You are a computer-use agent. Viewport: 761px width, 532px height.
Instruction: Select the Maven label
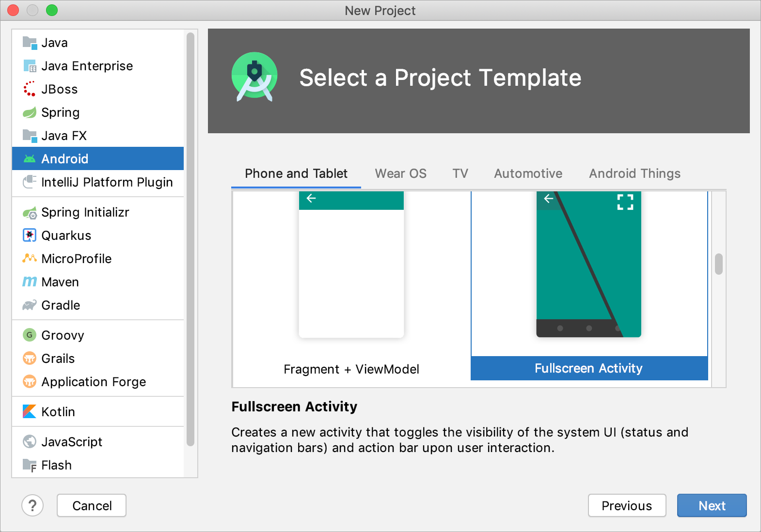60,282
